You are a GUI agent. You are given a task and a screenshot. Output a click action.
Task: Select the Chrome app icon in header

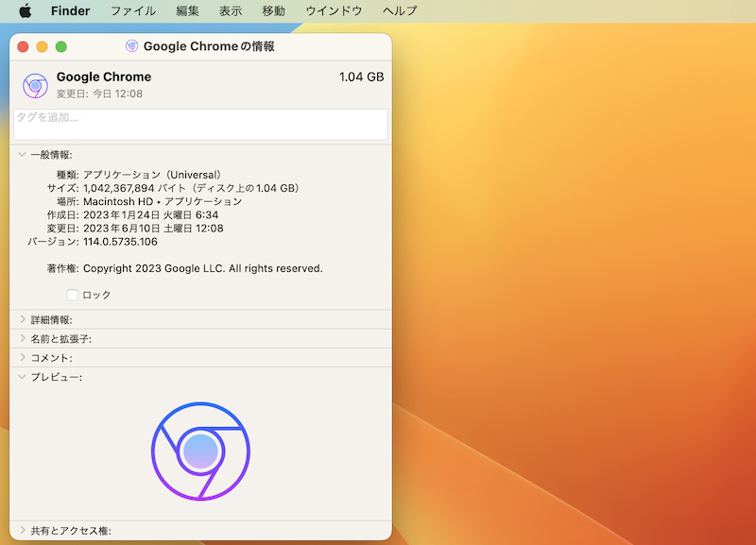click(35, 86)
